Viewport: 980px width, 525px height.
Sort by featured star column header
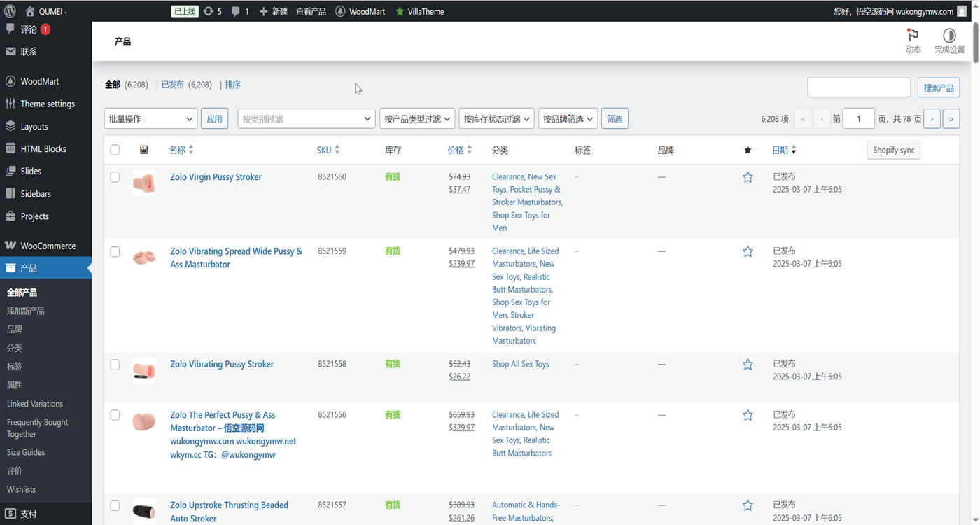tap(748, 150)
